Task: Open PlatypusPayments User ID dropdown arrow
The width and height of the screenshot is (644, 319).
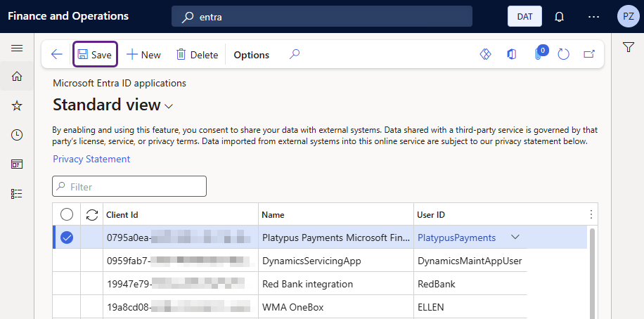Action: pyautogui.click(x=515, y=237)
